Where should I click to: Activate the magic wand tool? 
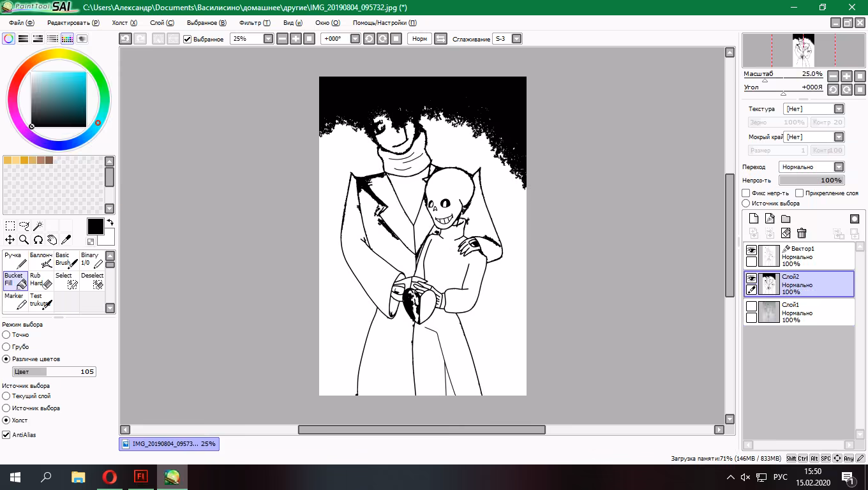(x=38, y=226)
